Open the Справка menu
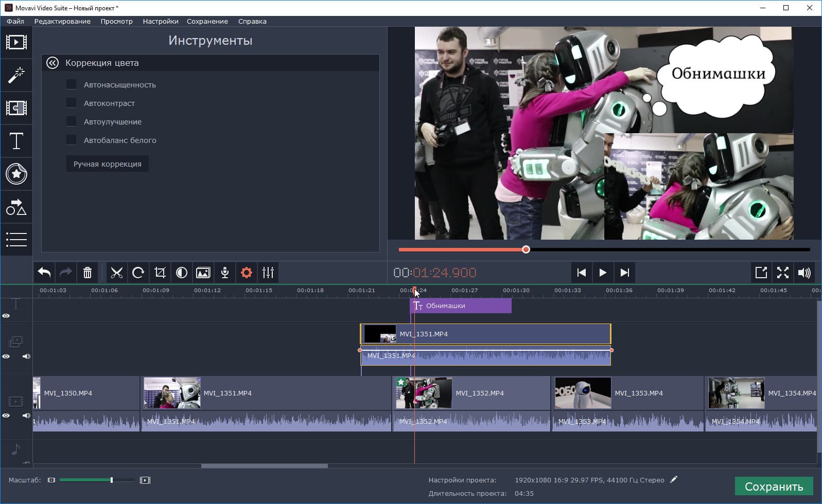The width and height of the screenshot is (822, 504). [252, 21]
